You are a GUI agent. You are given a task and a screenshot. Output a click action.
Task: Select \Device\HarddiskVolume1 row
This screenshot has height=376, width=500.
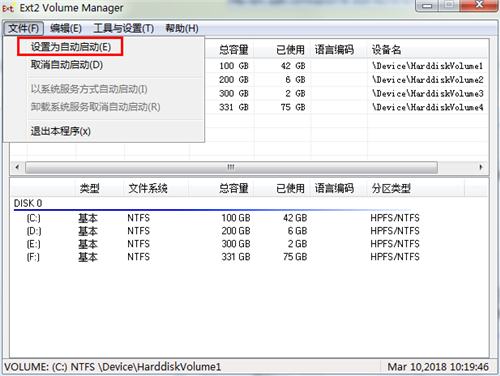(428, 66)
